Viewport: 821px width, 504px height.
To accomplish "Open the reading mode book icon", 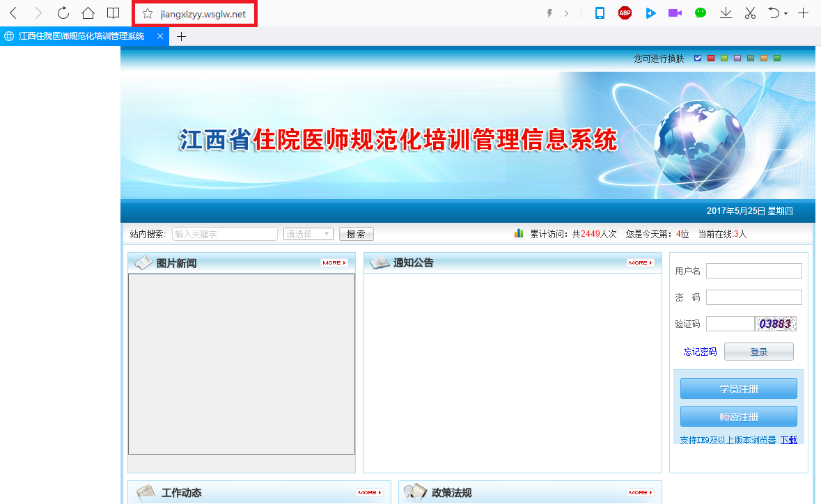I will [113, 13].
